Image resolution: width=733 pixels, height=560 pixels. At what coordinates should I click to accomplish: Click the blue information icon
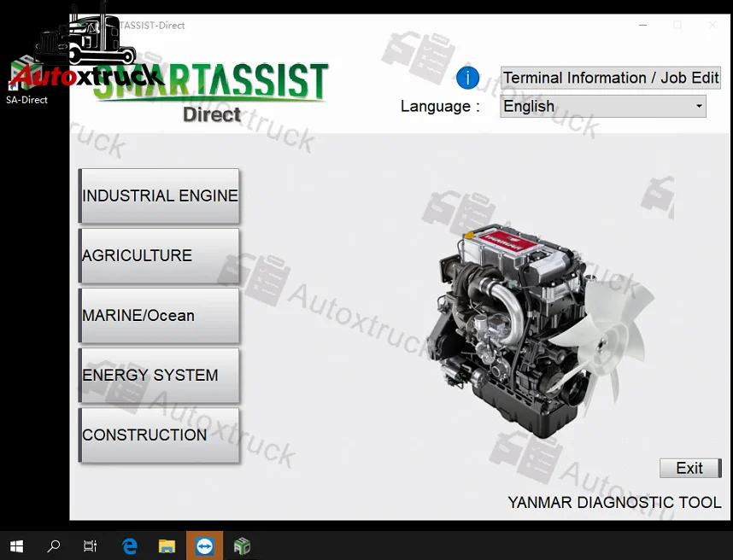click(467, 77)
